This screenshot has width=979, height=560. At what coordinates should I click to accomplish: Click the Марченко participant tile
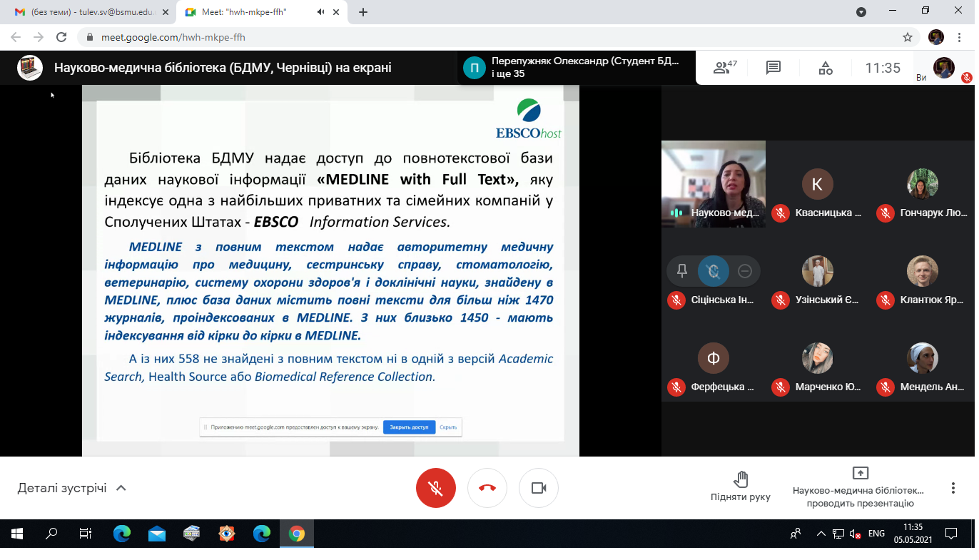point(818,358)
